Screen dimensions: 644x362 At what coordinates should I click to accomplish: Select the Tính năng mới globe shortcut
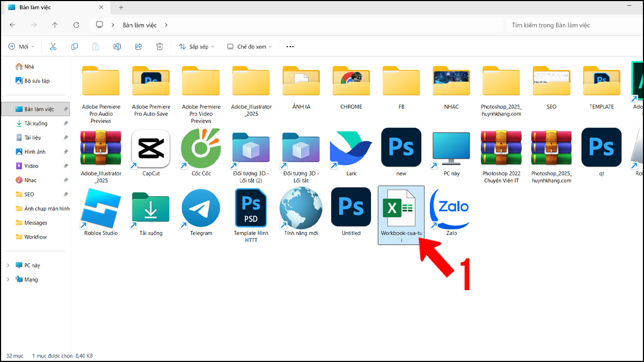[301, 212]
